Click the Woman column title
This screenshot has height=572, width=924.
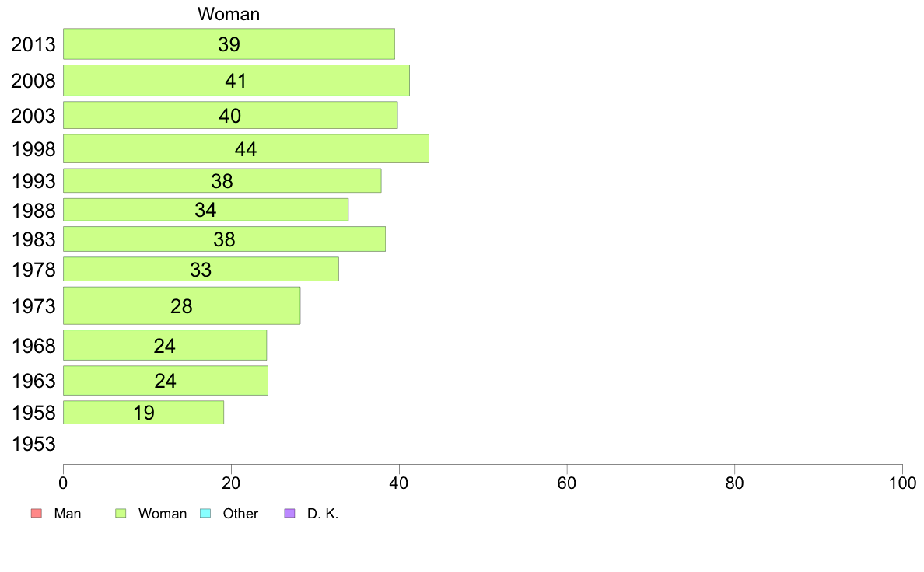(229, 14)
